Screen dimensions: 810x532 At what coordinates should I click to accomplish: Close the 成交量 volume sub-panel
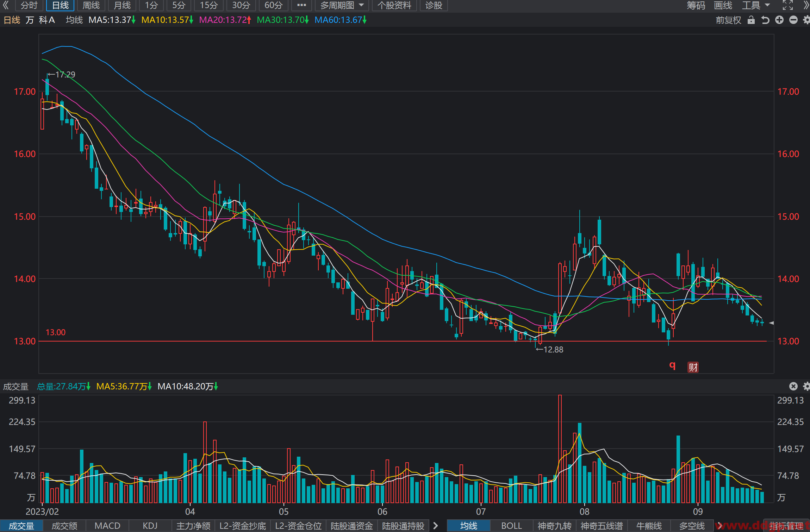(x=793, y=386)
